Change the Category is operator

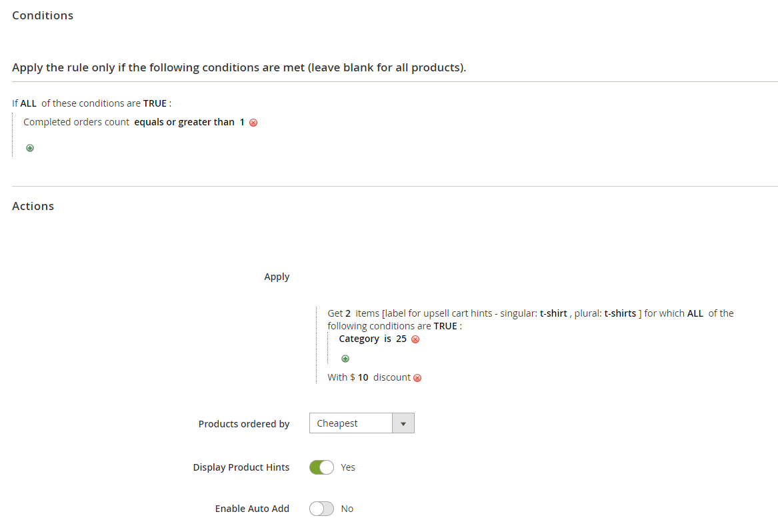click(387, 339)
